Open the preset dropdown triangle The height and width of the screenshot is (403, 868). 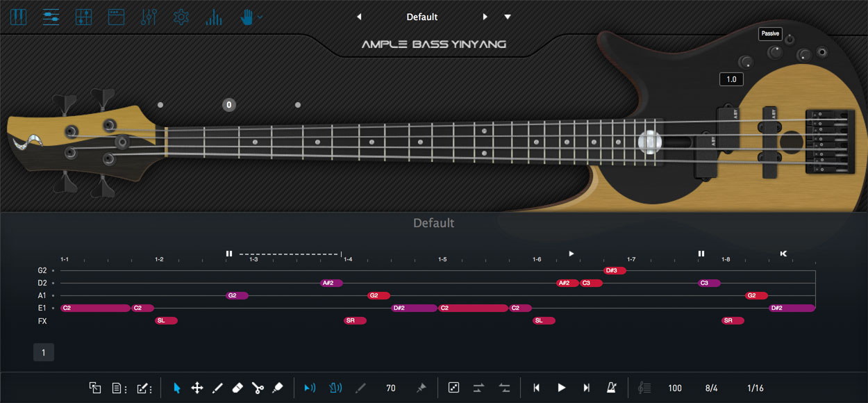(x=508, y=17)
